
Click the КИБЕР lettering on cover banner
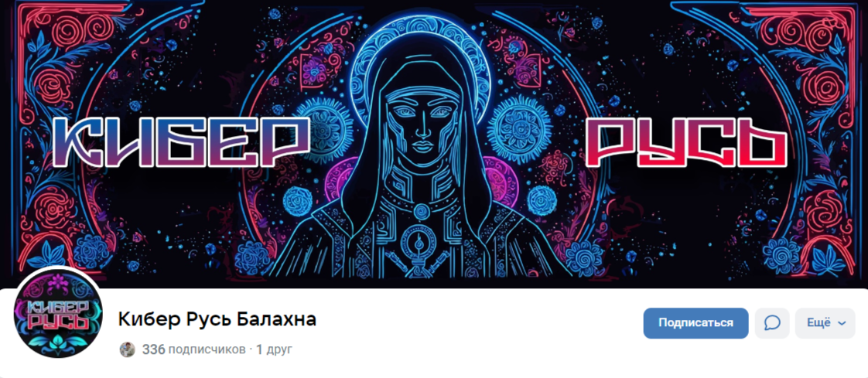tap(180, 143)
